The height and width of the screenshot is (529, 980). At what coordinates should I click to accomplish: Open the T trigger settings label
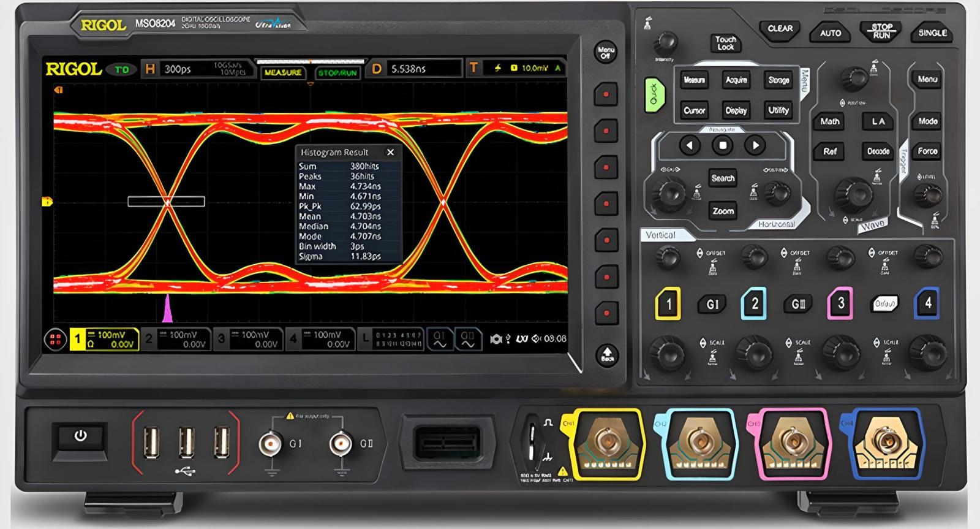(x=473, y=68)
